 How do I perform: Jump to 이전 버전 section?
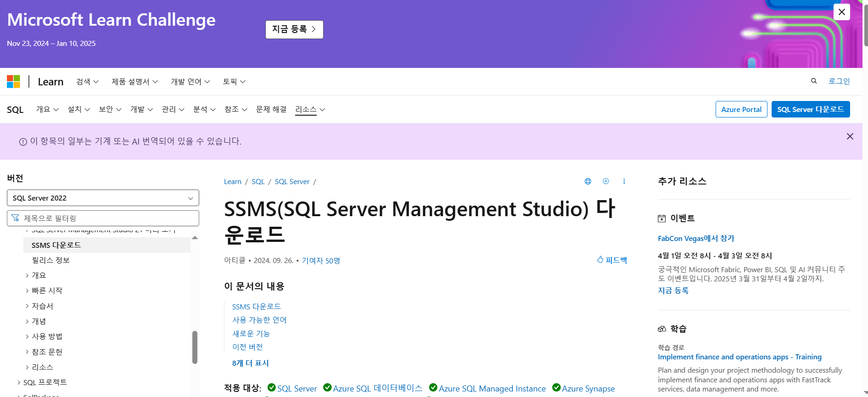(247, 347)
